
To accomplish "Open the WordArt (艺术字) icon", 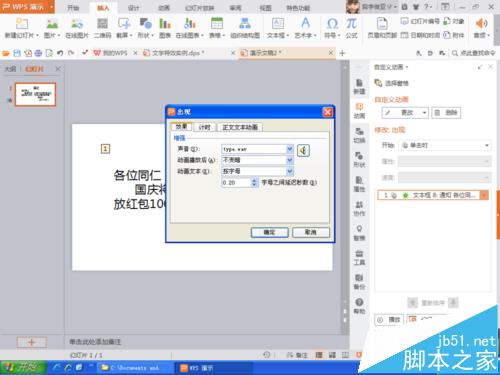I will click(x=305, y=23).
